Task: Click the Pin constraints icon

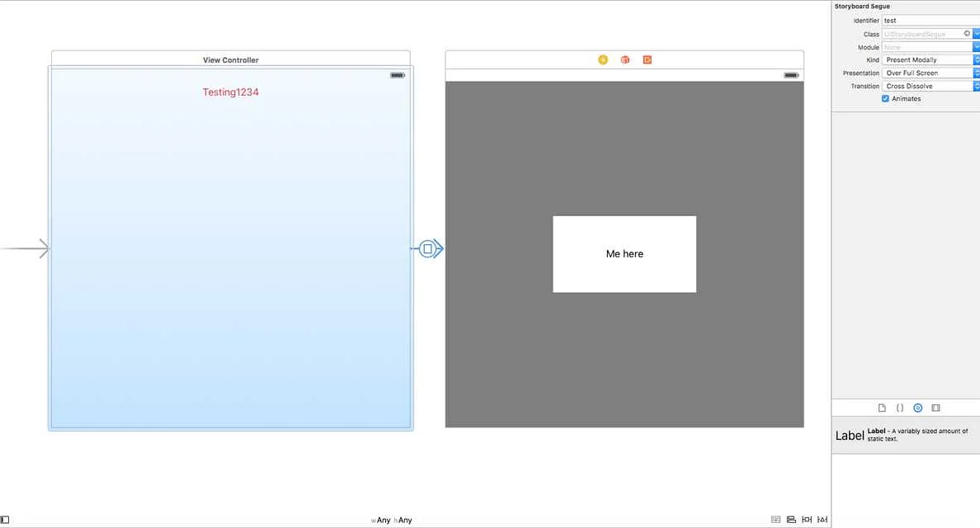Action: [806, 519]
